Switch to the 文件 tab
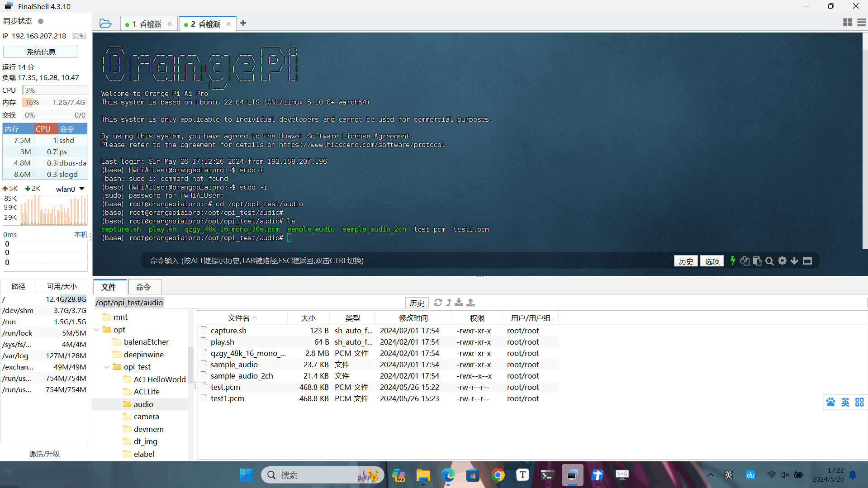The image size is (868, 488). [109, 287]
